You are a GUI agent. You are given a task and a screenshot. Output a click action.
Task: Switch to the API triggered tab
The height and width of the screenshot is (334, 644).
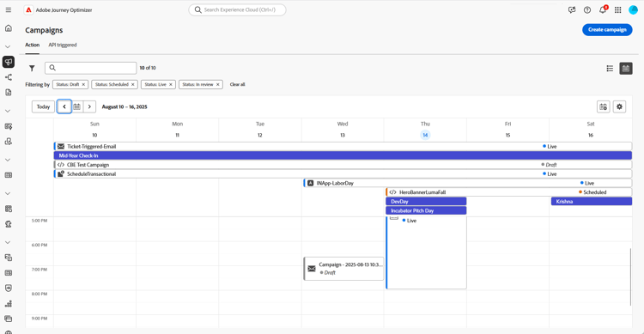pyautogui.click(x=63, y=45)
